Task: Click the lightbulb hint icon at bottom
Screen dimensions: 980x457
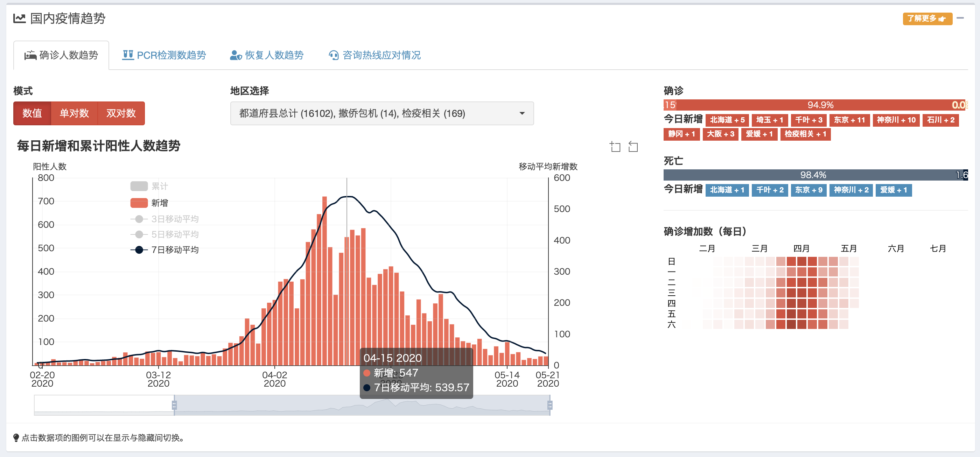Action: (16, 438)
